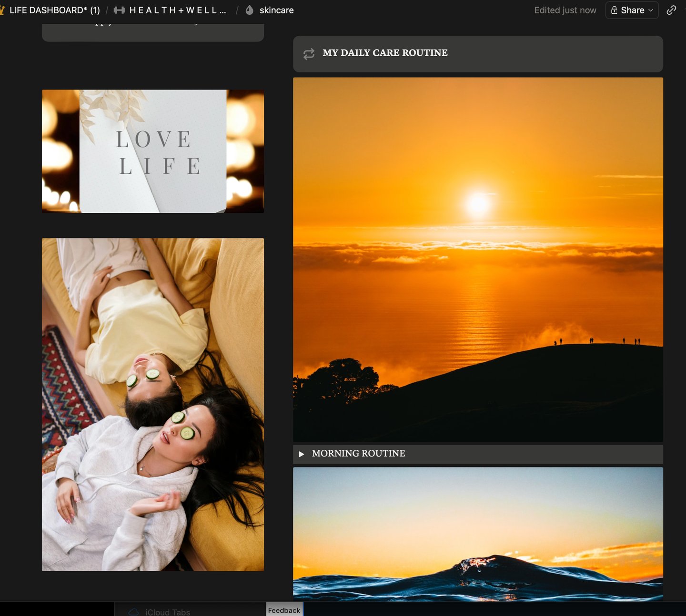The width and height of the screenshot is (686, 616).
Task: Click the iCloud Tabs cloud icon
Action: tap(134, 612)
